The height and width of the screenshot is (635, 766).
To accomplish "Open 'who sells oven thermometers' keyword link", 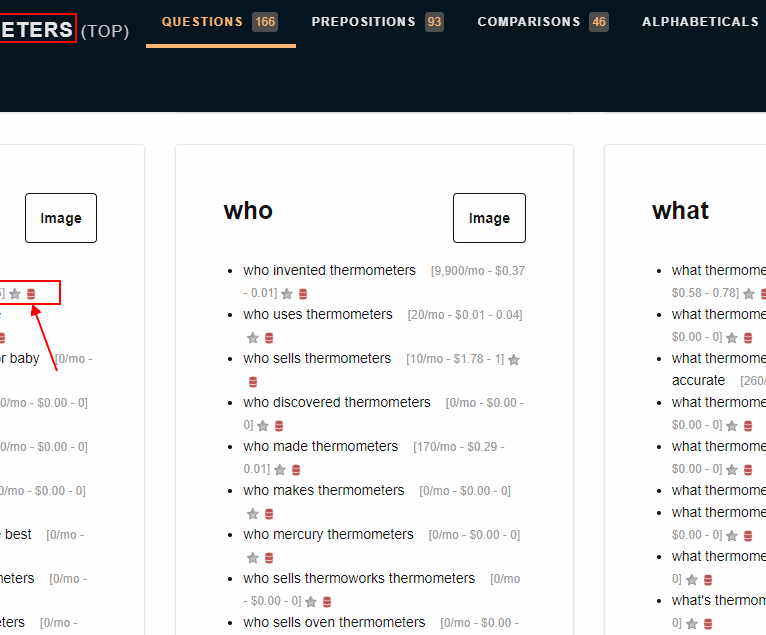I will click(334, 622).
